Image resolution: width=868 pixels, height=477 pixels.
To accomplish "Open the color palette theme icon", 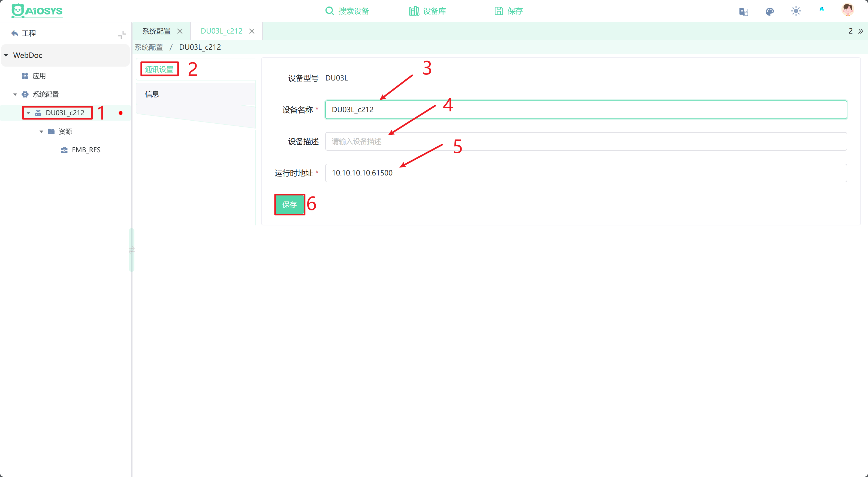I will pyautogui.click(x=770, y=11).
